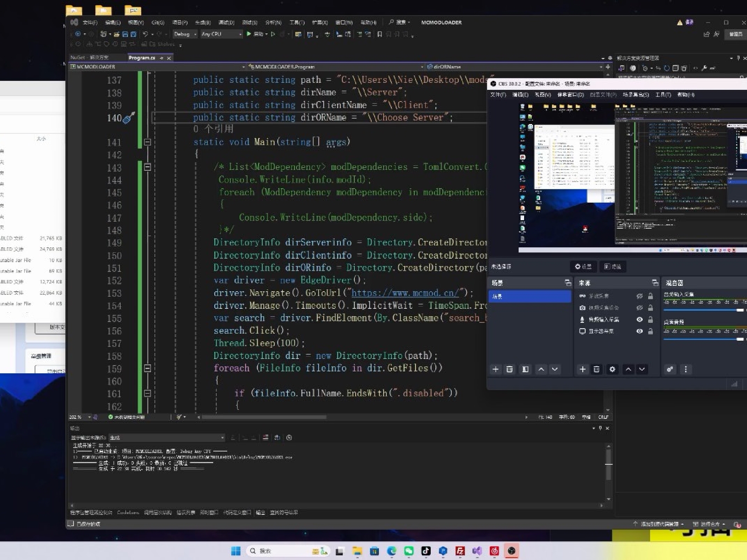Move the OBS scene down

click(x=555, y=369)
